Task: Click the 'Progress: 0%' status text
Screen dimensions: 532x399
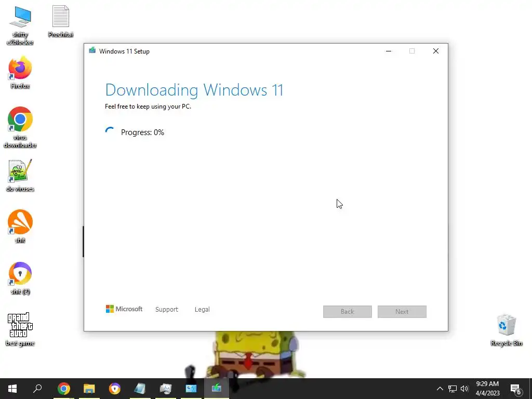Action: click(x=142, y=132)
